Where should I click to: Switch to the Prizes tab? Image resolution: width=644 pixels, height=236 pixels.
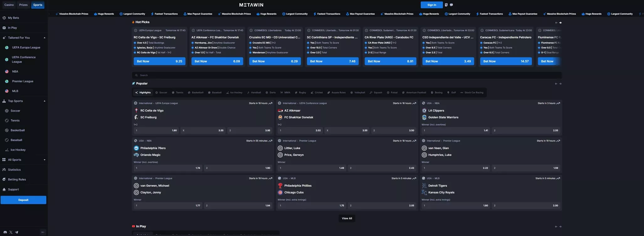coord(23,5)
